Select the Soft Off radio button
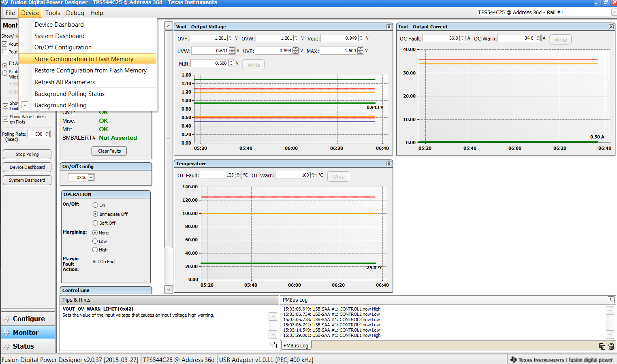The height and width of the screenshot is (364, 617). (x=96, y=223)
